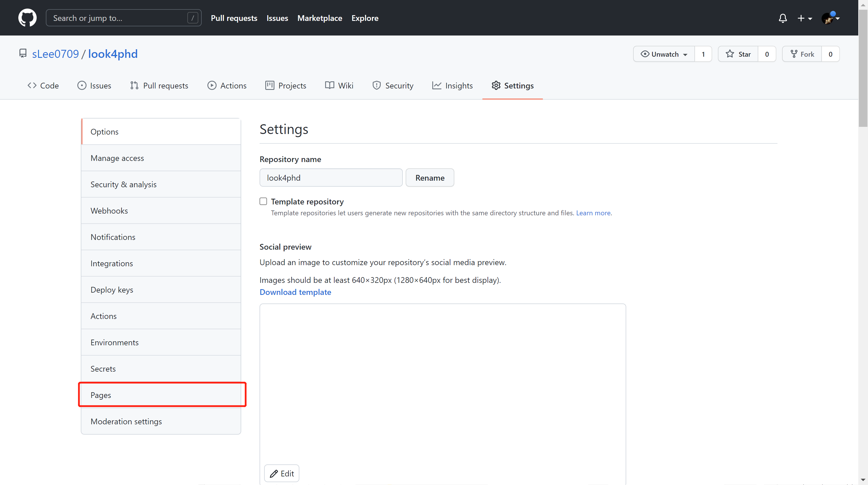Select Options in settings sidebar
This screenshot has height=485, width=868.
tap(161, 132)
